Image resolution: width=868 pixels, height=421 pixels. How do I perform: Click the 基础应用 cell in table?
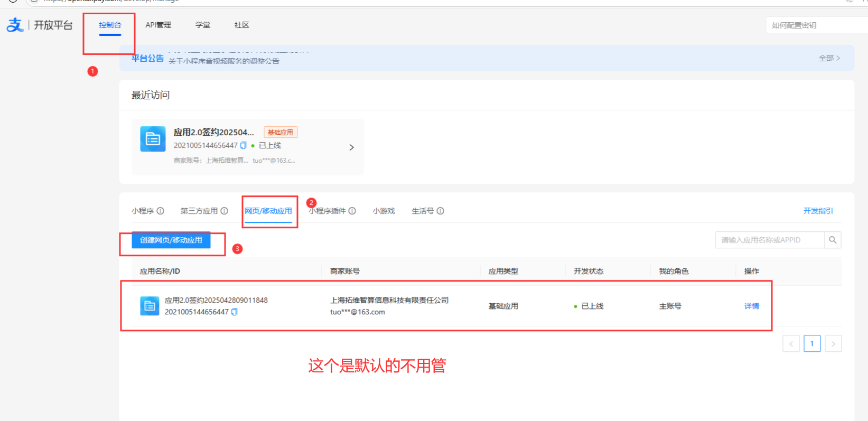[x=503, y=306]
